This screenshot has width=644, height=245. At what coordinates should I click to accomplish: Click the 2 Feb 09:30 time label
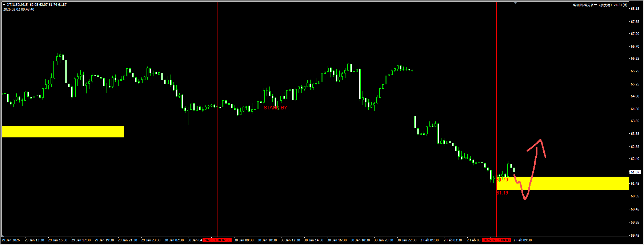tap(523, 240)
